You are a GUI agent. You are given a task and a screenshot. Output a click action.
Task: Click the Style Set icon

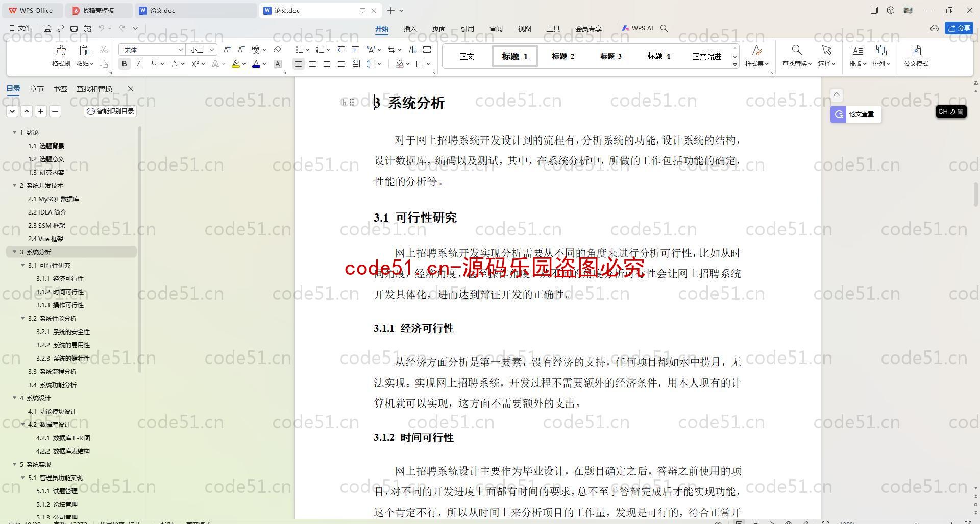[756, 50]
